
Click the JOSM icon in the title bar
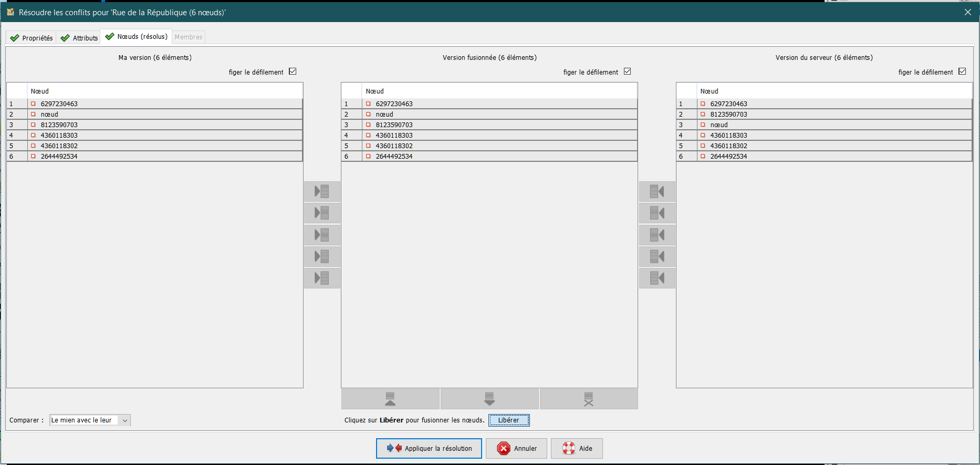[x=10, y=12]
